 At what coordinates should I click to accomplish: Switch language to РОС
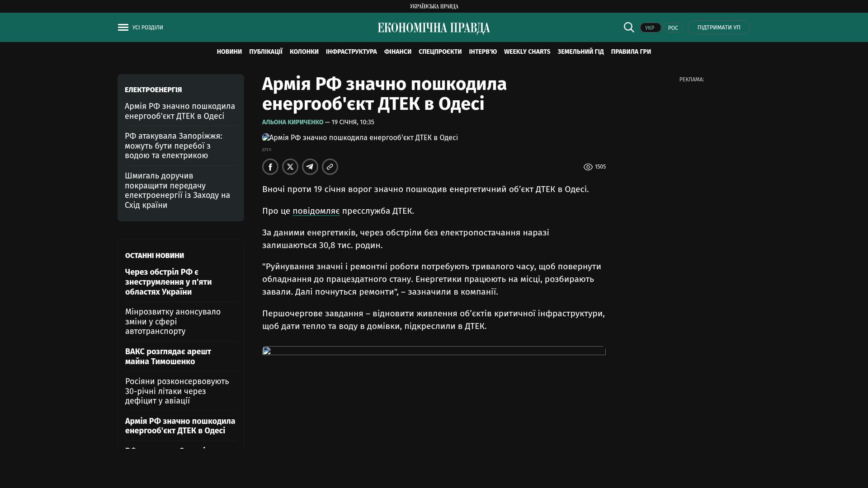pyautogui.click(x=673, y=28)
